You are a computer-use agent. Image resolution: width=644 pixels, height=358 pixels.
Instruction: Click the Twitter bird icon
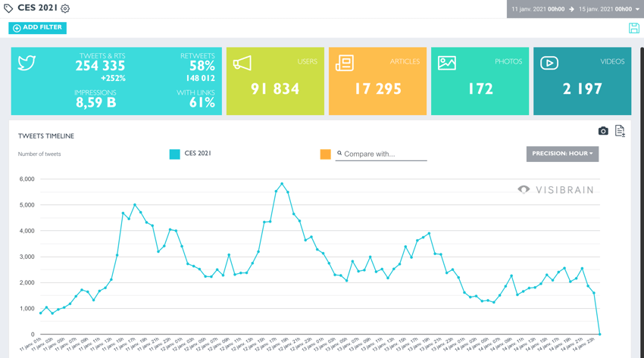27,63
